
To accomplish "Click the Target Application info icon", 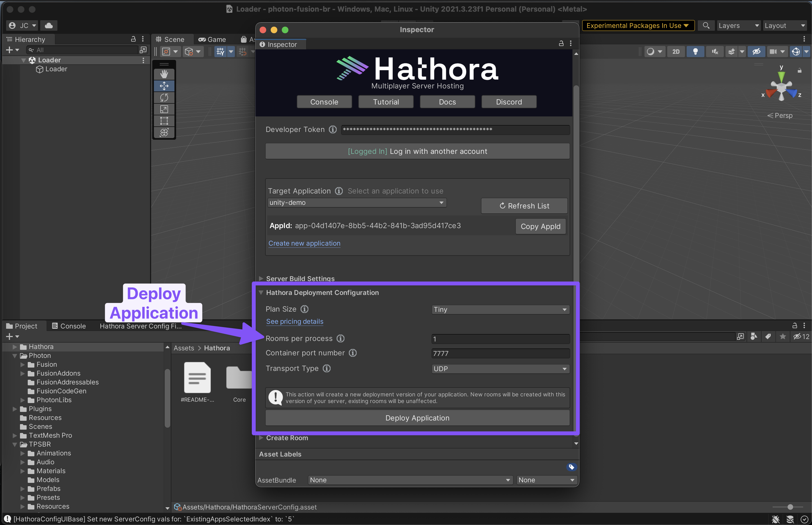I will pyautogui.click(x=339, y=191).
